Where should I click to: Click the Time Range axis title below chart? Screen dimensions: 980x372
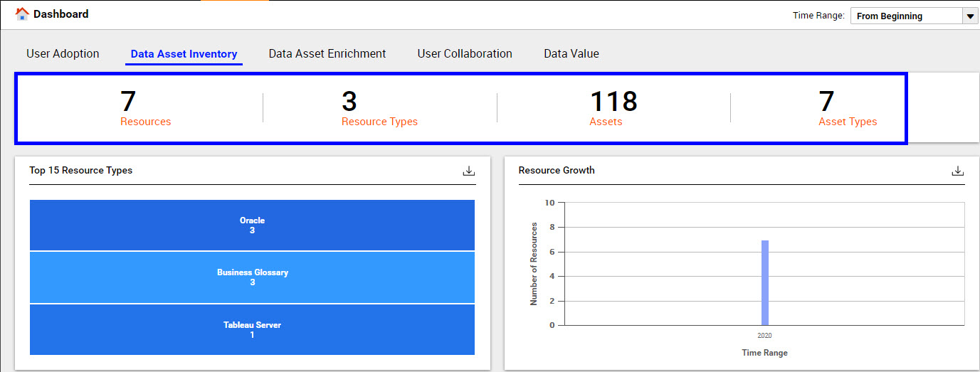765,353
